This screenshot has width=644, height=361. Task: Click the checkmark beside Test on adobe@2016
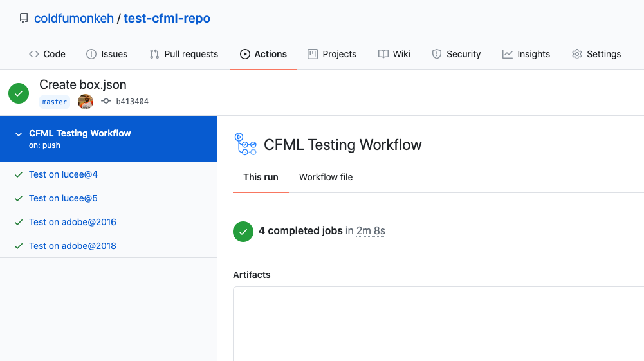pyautogui.click(x=19, y=222)
